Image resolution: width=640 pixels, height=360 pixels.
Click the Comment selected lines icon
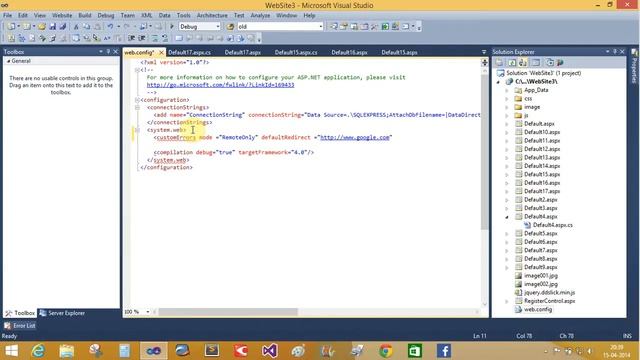coord(155,38)
